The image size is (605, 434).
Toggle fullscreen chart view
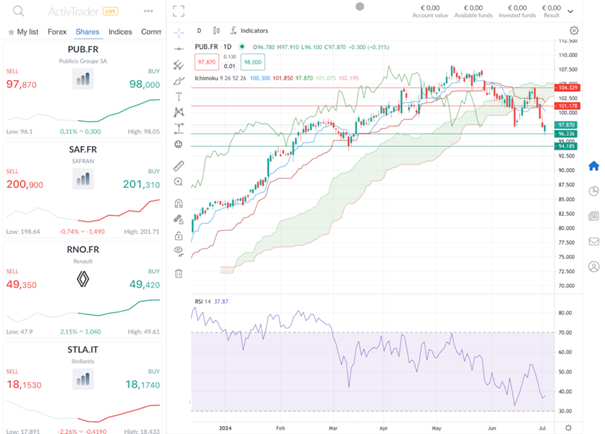click(x=178, y=12)
